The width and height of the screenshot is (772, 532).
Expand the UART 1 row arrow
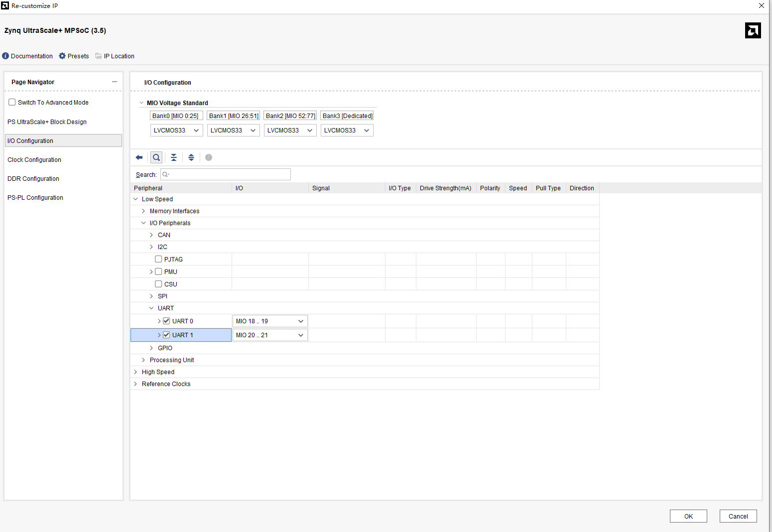pos(159,335)
